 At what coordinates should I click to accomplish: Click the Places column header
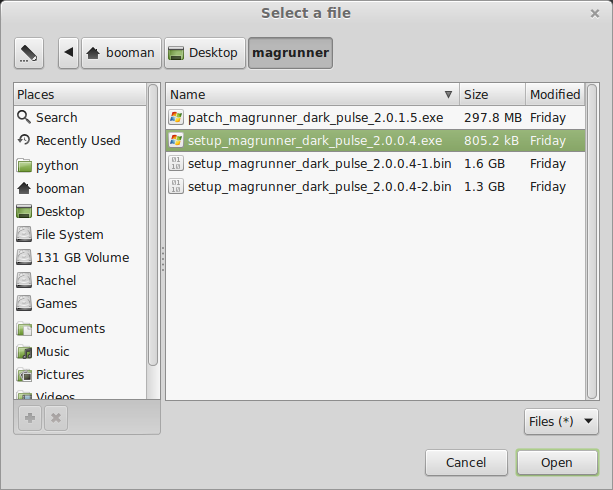(80, 95)
